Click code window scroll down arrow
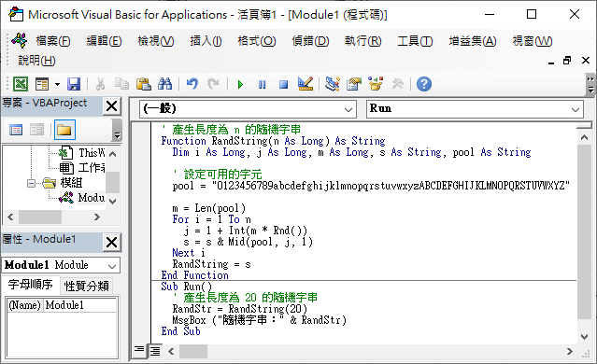Viewport: 597px width, 364px height. click(x=585, y=336)
